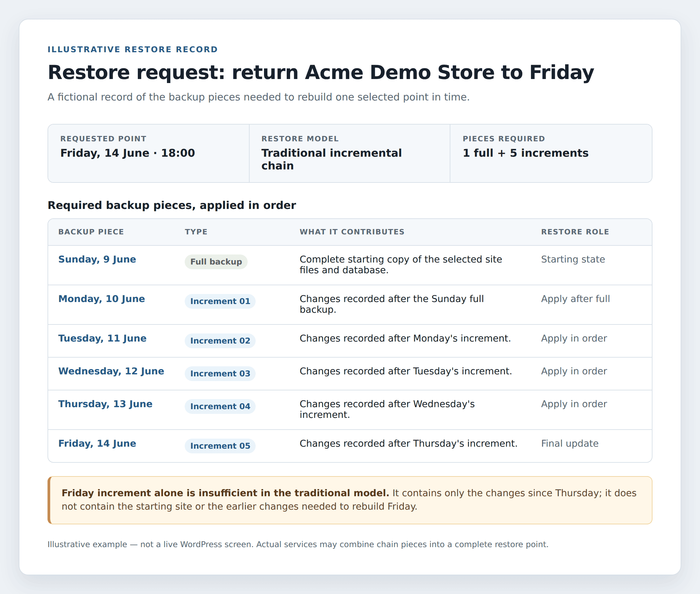
Task: Click the 'Required backup pieces, applied in order' heading
Action: tap(172, 205)
